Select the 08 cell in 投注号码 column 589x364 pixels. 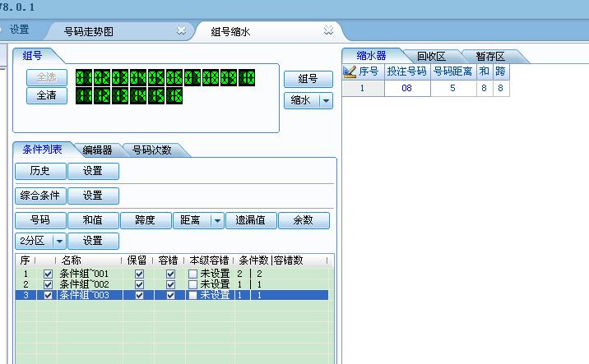(x=406, y=88)
